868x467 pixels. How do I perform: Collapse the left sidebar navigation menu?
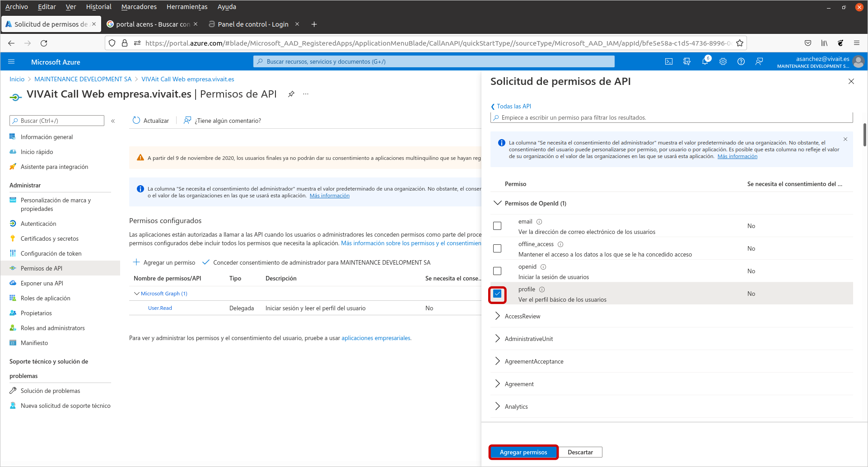[113, 121]
